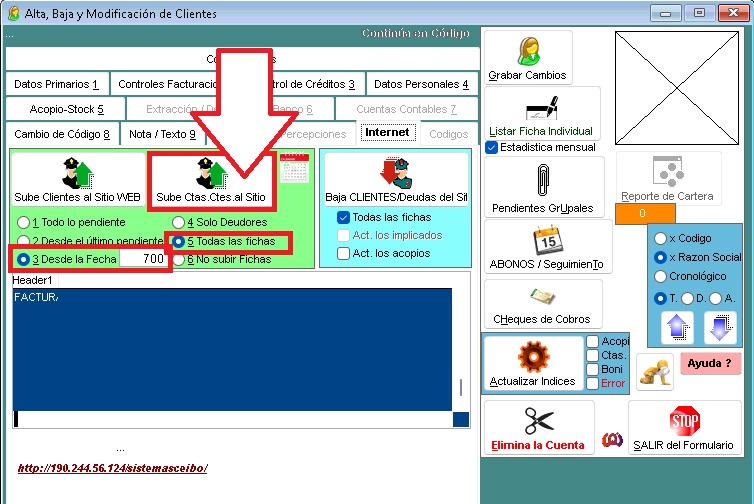Click Sube Clientes al Sitio WEB
754x504 pixels.
pyautogui.click(x=78, y=179)
